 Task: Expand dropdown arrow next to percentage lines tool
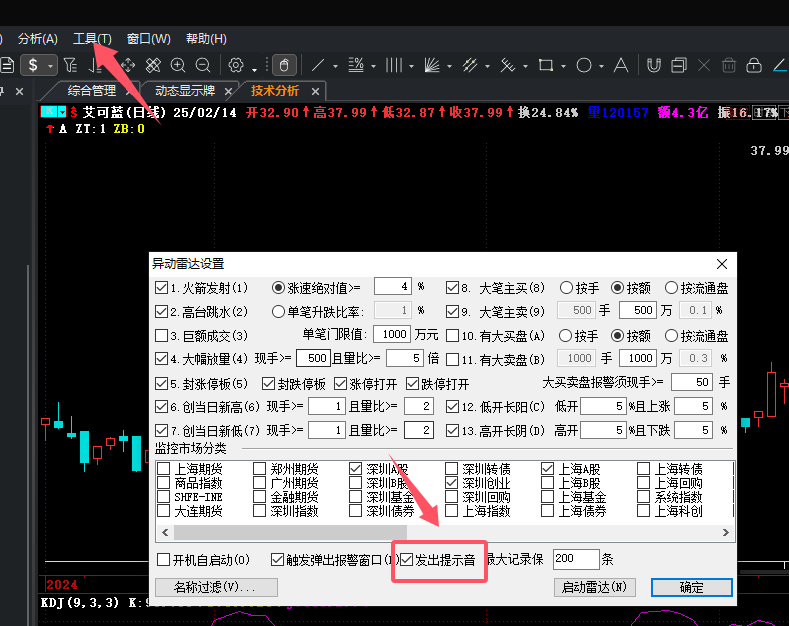373,66
